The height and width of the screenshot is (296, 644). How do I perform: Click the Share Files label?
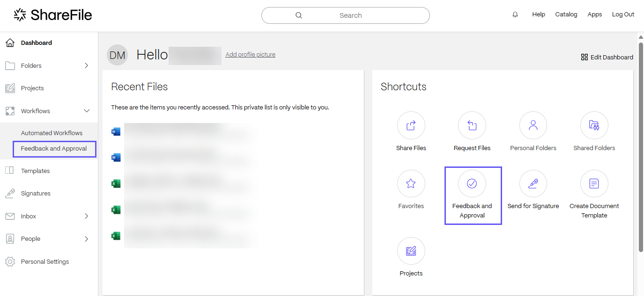tap(411, 148)
